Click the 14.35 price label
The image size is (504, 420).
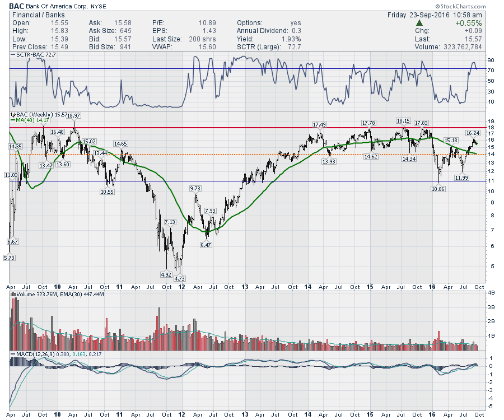click(x=15, y=146)
